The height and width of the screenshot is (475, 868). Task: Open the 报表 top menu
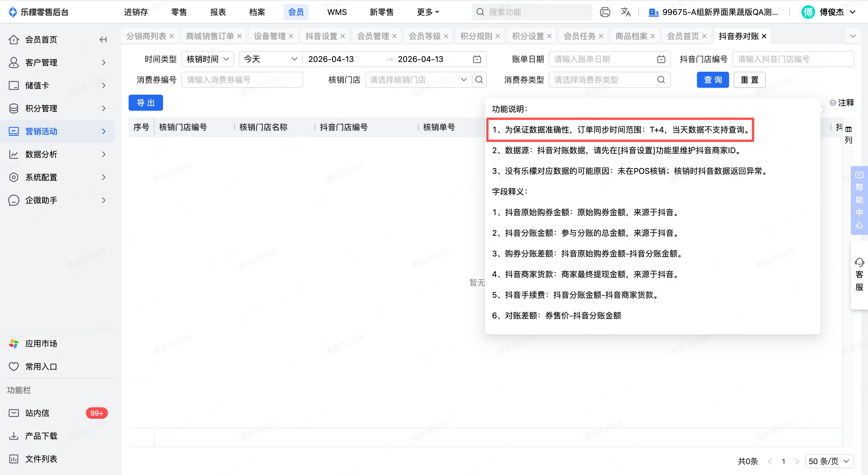pyautogui.click(x=218, y=12)
